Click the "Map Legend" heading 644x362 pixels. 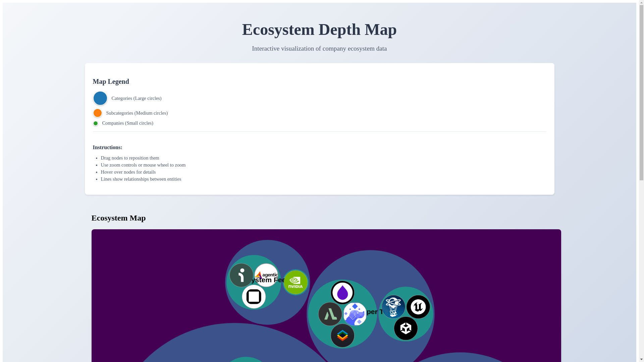point(111,81)
